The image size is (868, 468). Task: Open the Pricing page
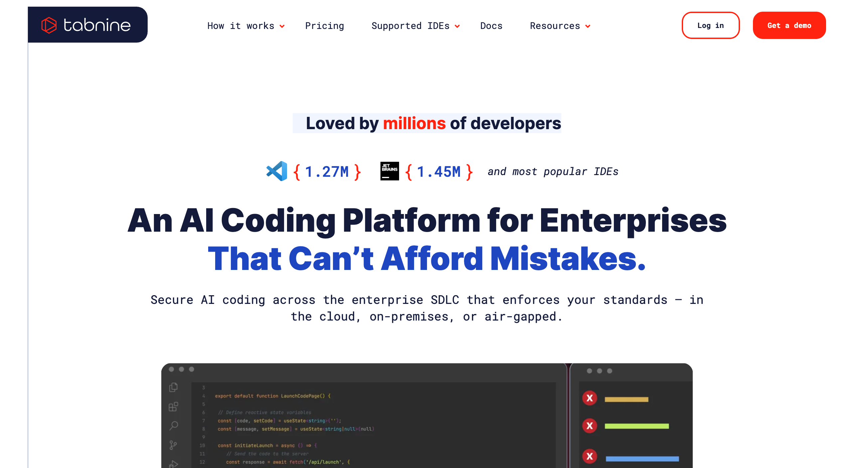324,26
